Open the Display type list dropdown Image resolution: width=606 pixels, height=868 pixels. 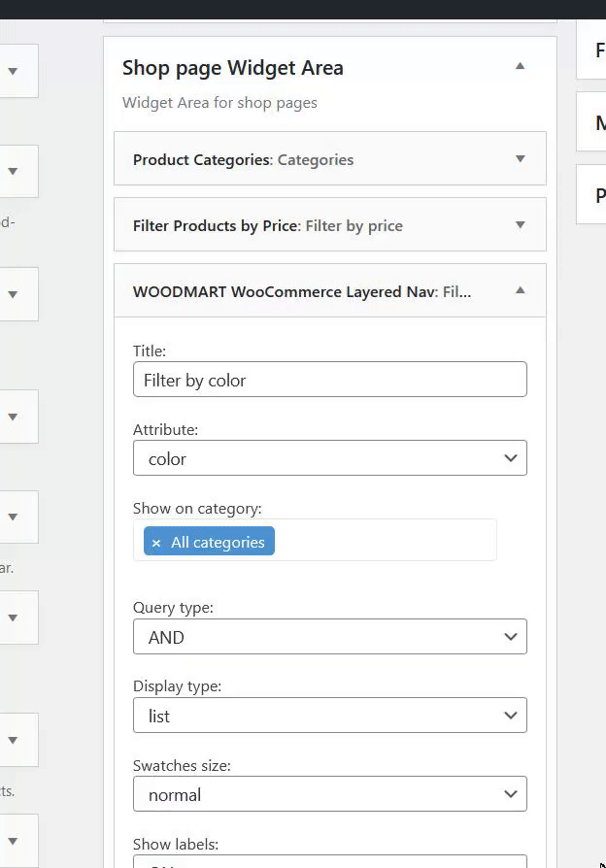(329, 716)
